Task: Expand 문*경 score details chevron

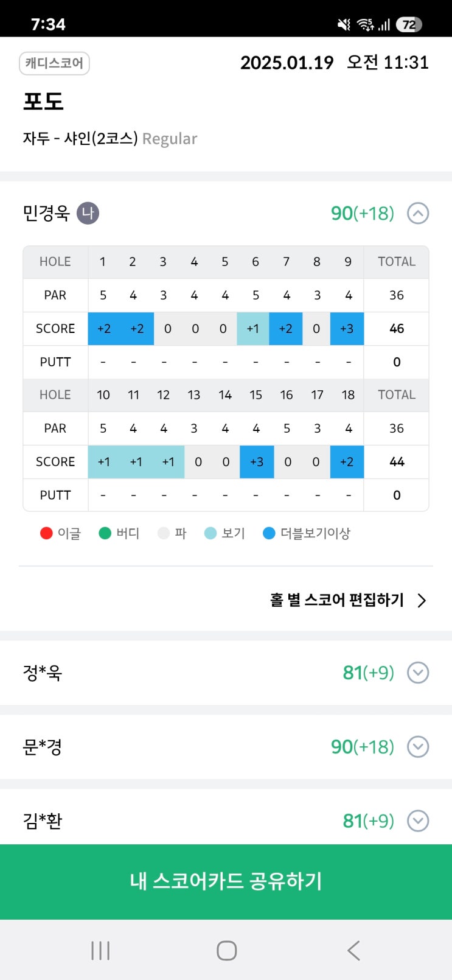Action: coord(418,747)
